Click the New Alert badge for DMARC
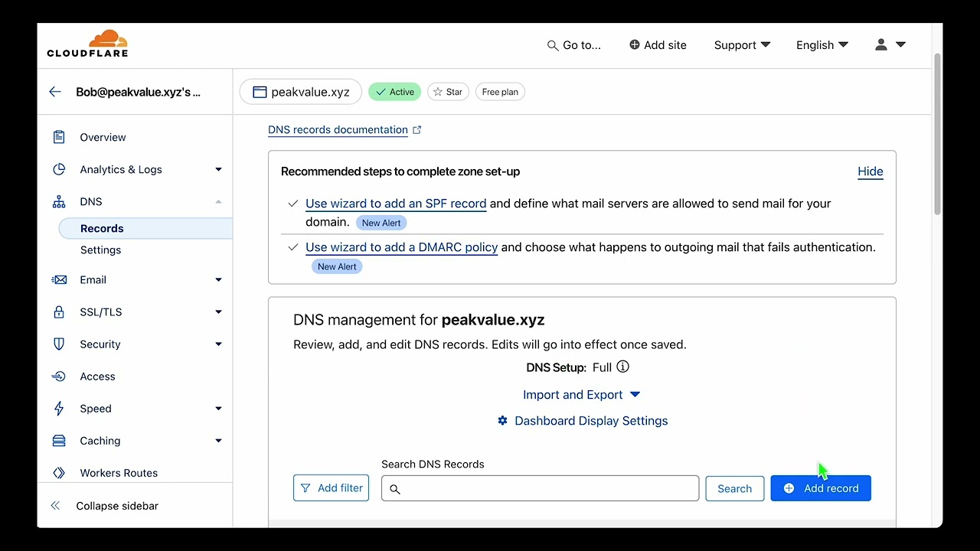Viewport: 980px width, 551px height. (x=337, y=266)
